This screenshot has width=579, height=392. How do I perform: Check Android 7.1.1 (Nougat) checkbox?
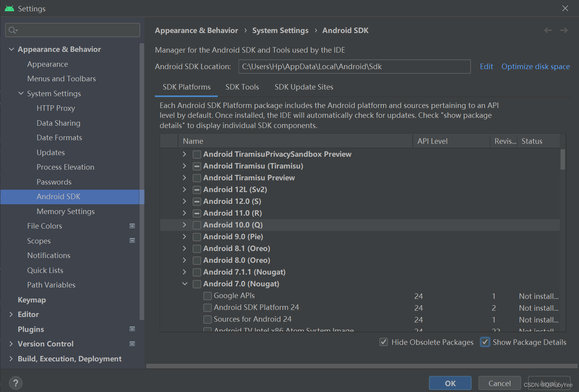[x=197, y=272]
